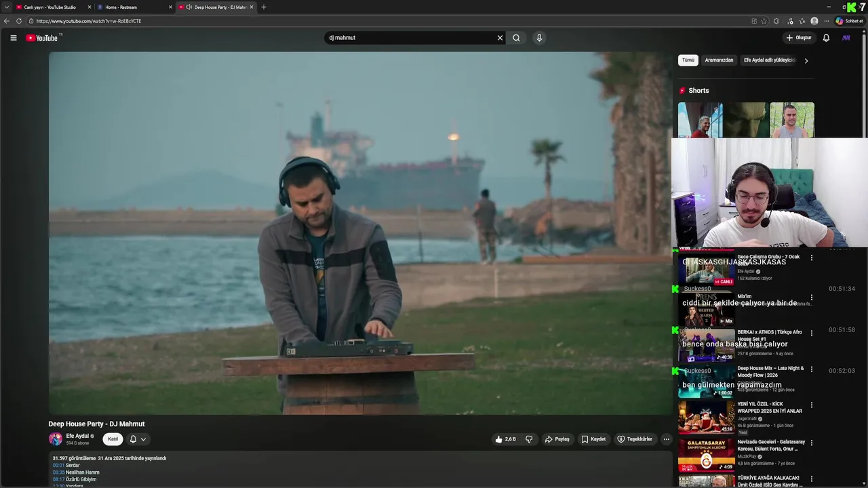Open new browser tab plus button
Image resolution: width=868 pixels, height=488 pixels.
(x=263, y=7)
